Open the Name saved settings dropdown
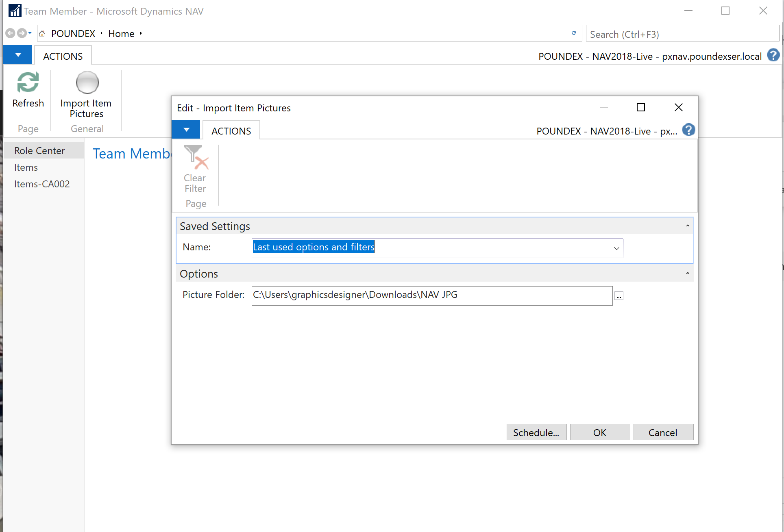The image size is (784, 532). pyautogui.click(x=616, y=248)
